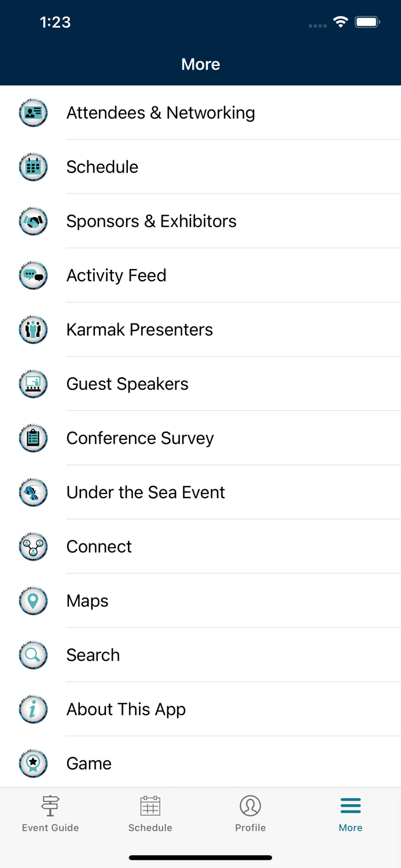Viewport: 401px width, 868px height.
Task: Select the Sponsors & Exhibitors handshake icon
Action: pos(33,221)
